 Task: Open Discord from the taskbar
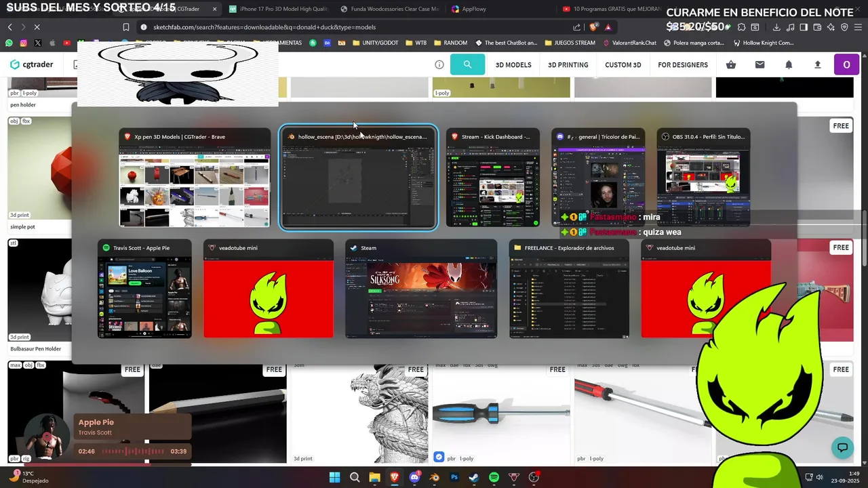414,477
